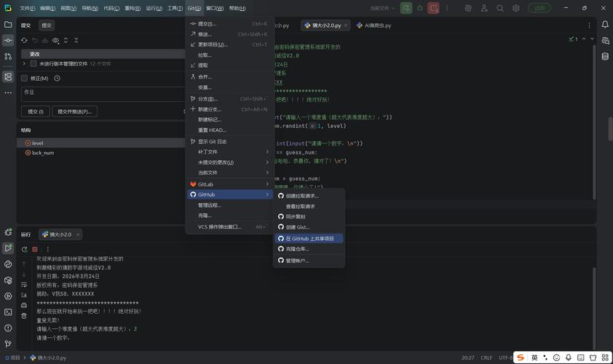The height and width of the screenshot is (364, 613).
Task: Switch input method via 英 in the IME toolbar
Action: pyautogui.click(x=534, y=357)
